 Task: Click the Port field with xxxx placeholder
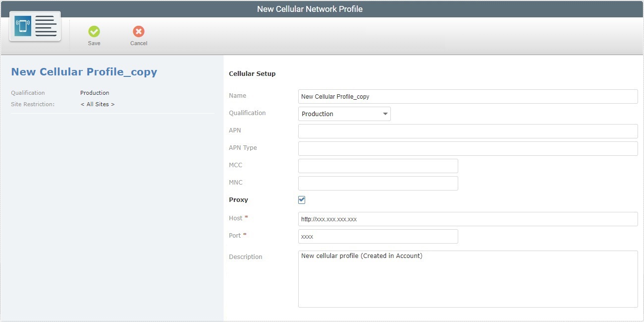click(x=377, y=236)
